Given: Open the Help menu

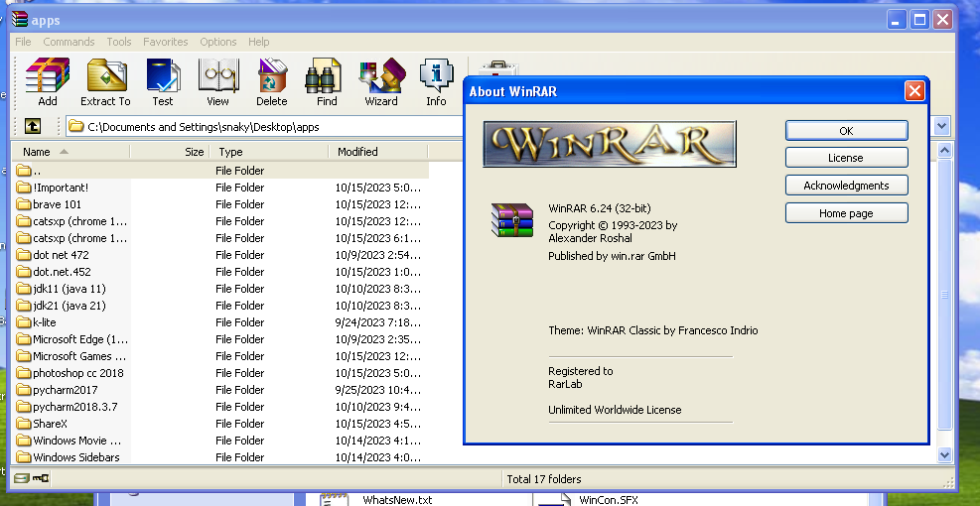Looking at the screenshot, I should tap(259, 42).
